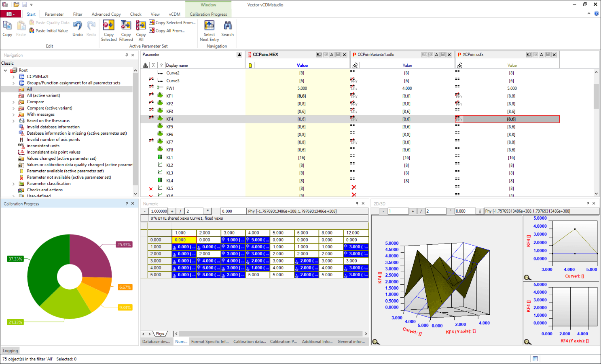Click the Copy All icon
This screenshot has width=601, height=364.
(141, 25)
